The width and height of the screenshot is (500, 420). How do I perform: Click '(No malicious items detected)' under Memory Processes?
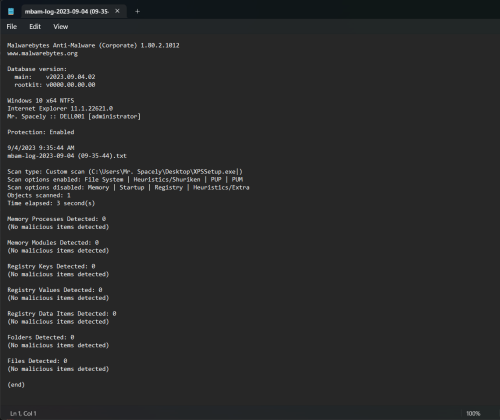(58, 227)
